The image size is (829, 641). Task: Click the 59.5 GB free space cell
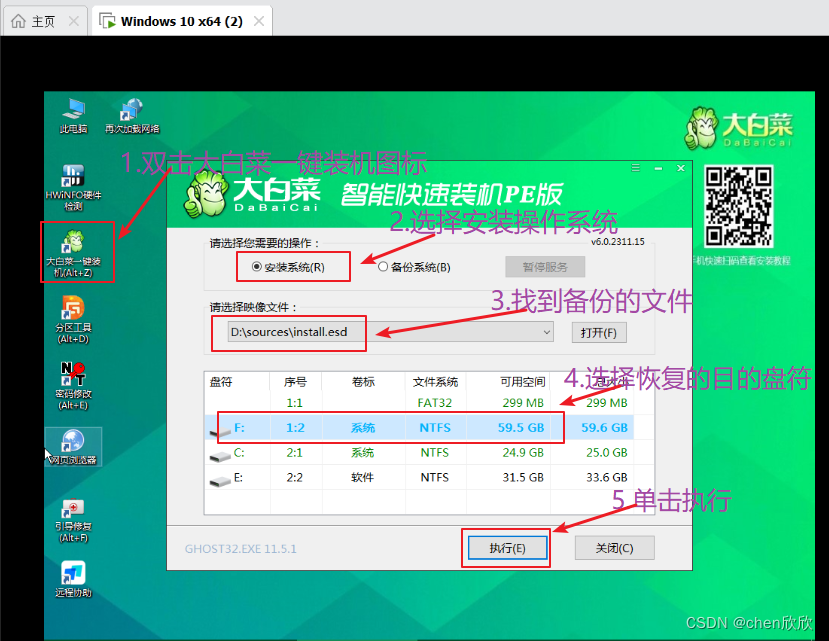click(x=521, y=427)
